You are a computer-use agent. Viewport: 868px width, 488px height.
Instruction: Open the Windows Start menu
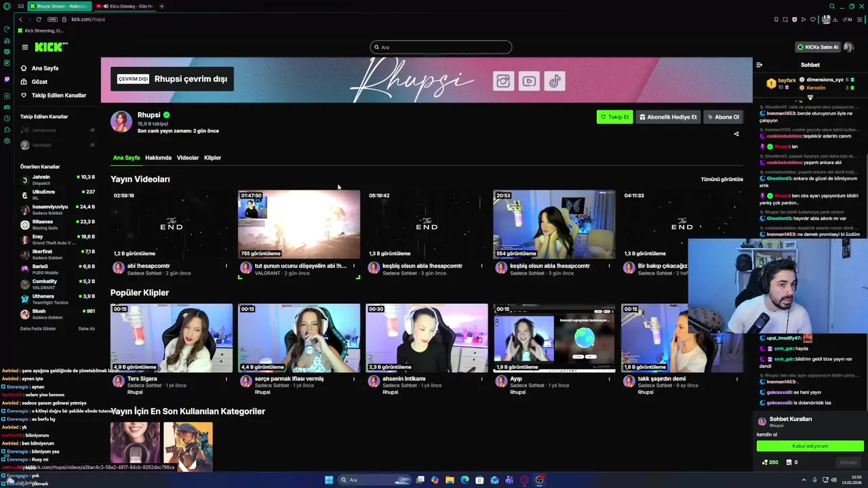[x=329, y=480]
